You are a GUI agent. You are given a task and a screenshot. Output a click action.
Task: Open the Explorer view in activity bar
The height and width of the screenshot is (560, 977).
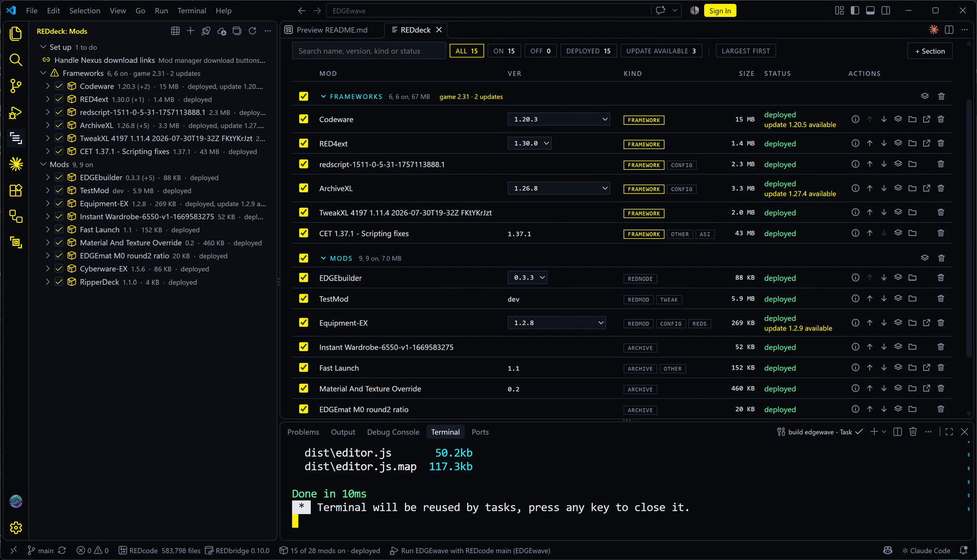point(16,34)
